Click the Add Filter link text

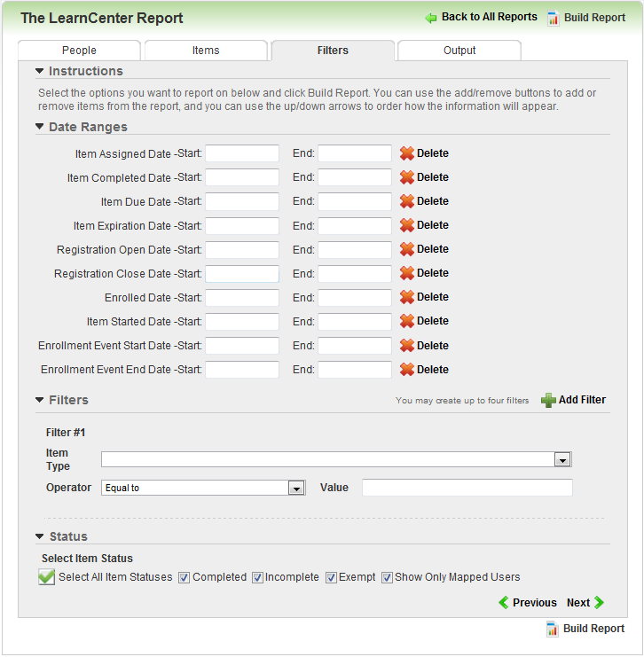[582, 400]
